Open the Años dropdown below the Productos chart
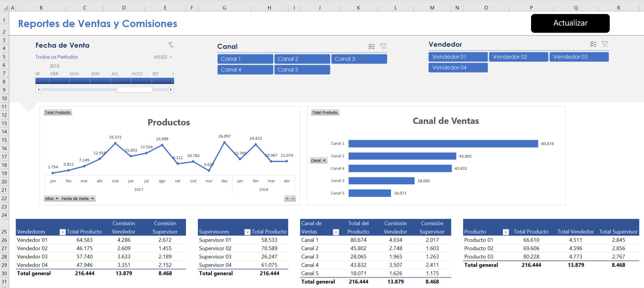The width and height of the screenshot is (644, 288). 52,198
